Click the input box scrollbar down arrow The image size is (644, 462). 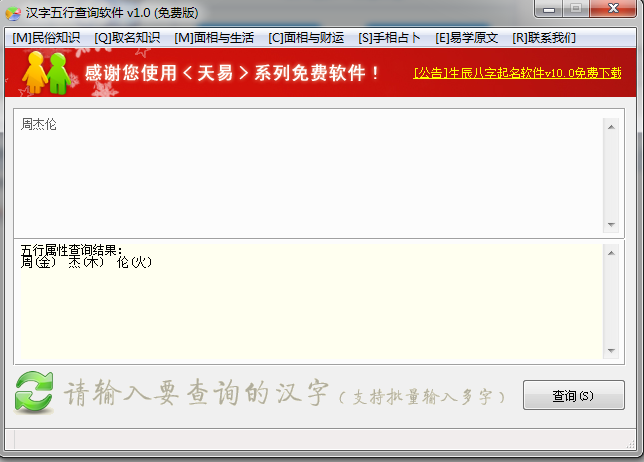611,225
